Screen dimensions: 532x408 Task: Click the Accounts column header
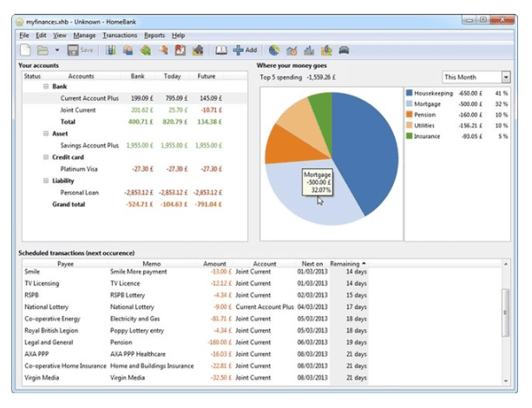[x=81, y=76]
